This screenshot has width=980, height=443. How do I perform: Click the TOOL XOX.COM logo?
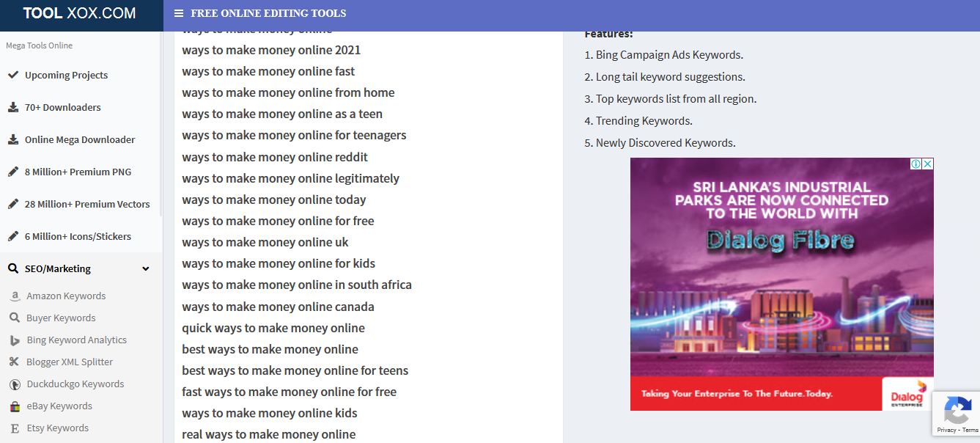79,13
